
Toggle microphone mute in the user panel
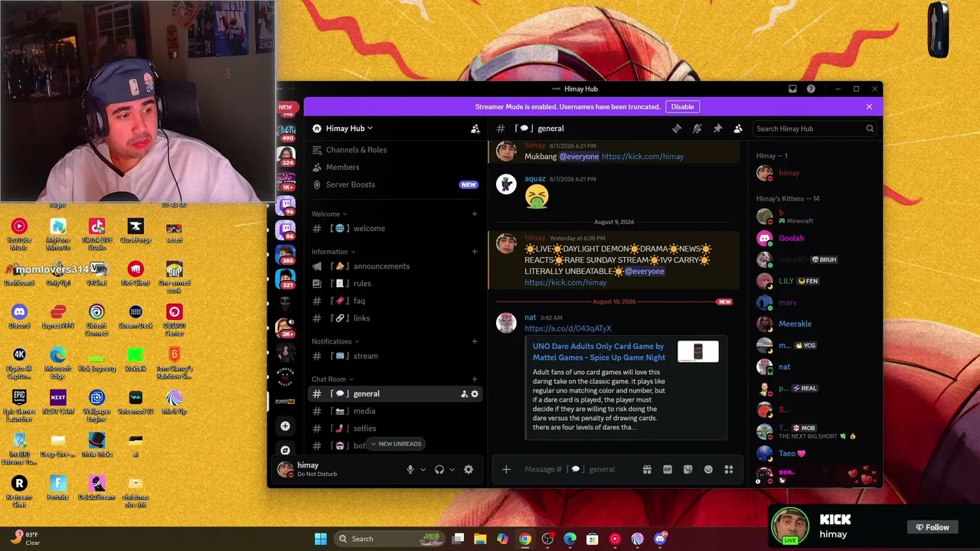(x=410, y=470)
